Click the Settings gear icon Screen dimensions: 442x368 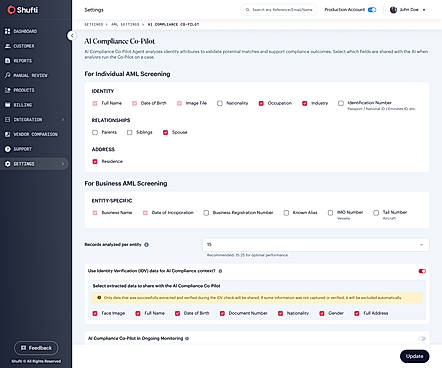7,164
